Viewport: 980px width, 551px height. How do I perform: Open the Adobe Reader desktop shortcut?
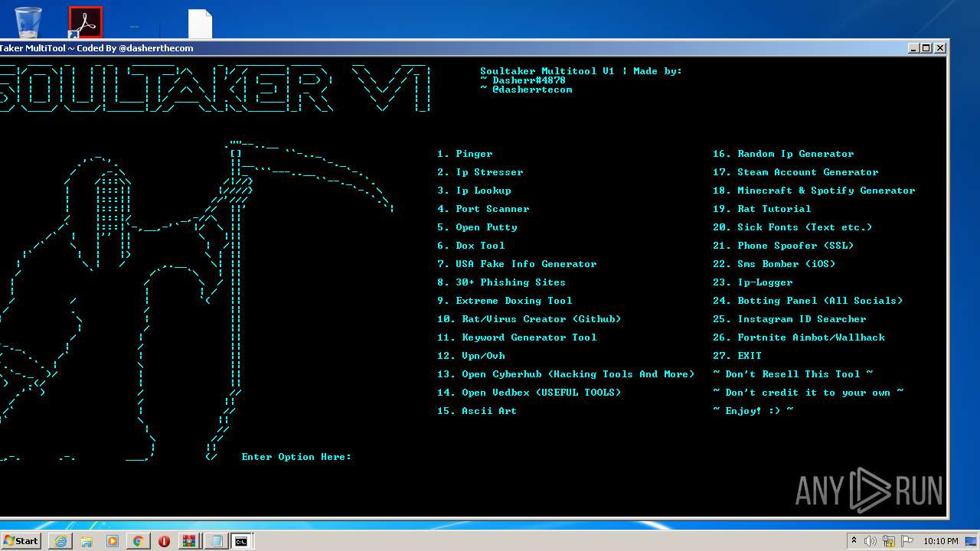pos(85,22)
